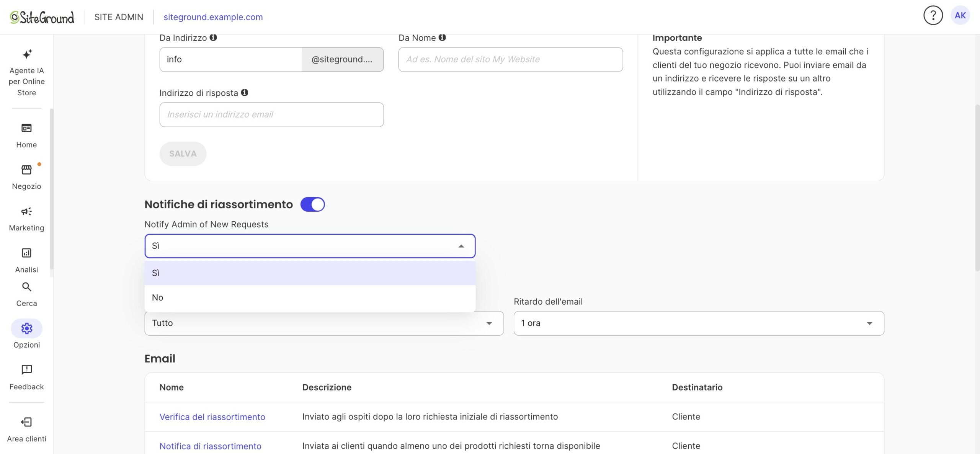Show info tooltip for Da Indirizzo
This screenshot has height=454, width=980.
[213, 38]
